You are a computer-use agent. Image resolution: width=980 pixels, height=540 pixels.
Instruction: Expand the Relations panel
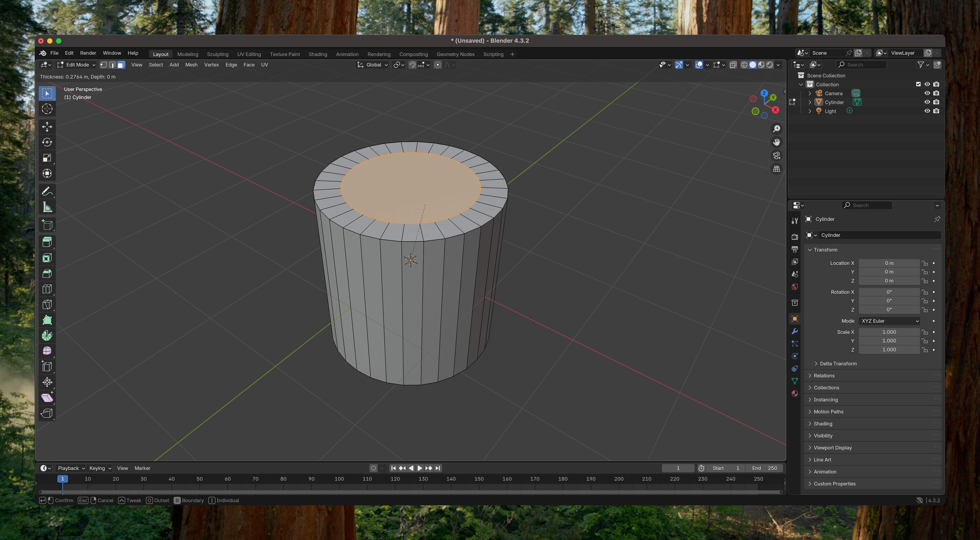coord(824,376)
